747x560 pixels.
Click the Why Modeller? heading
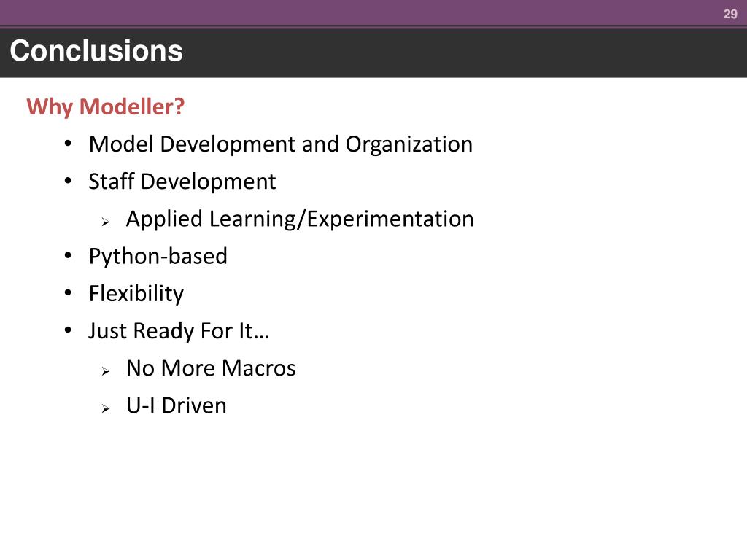(x=105, y=106)
